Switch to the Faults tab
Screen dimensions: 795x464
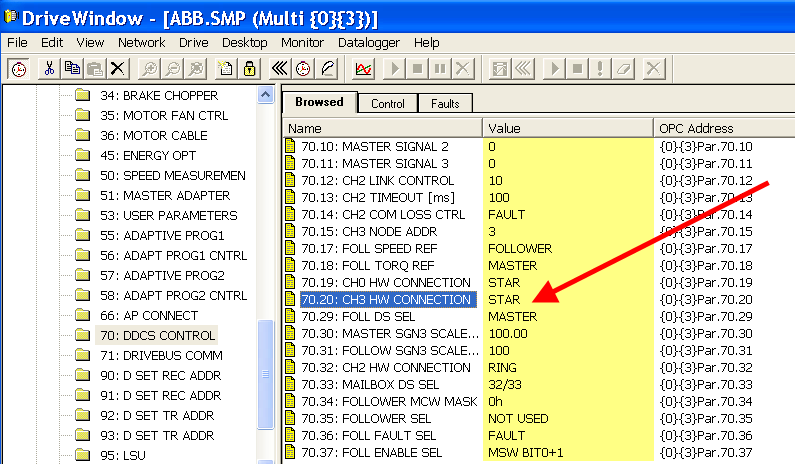pyautogui.click(x=445, y=104)
